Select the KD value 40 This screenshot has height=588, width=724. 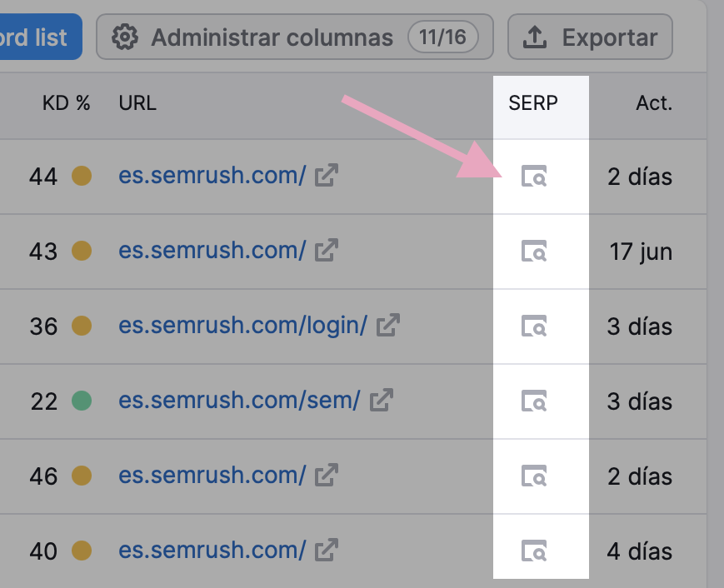[x=43, y=551]
